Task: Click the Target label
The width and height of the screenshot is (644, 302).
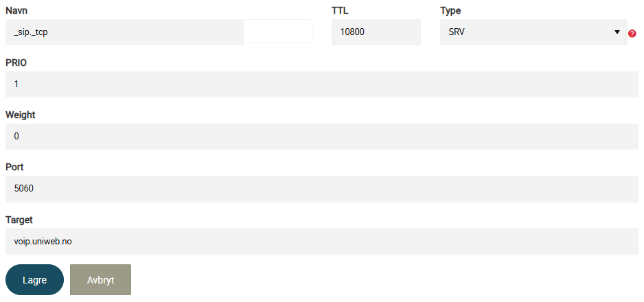Action: pyautogui.click(x=19, y=220)
